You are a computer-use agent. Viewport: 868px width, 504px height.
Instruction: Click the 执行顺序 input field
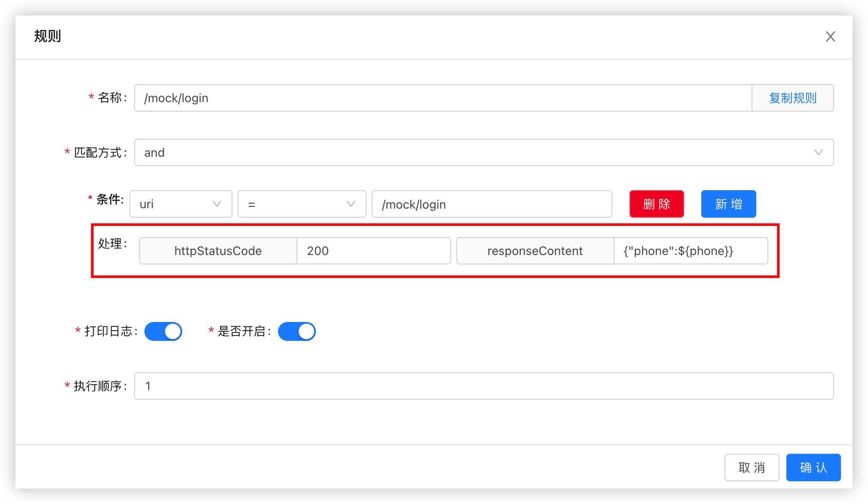click(x=483, y=386)
